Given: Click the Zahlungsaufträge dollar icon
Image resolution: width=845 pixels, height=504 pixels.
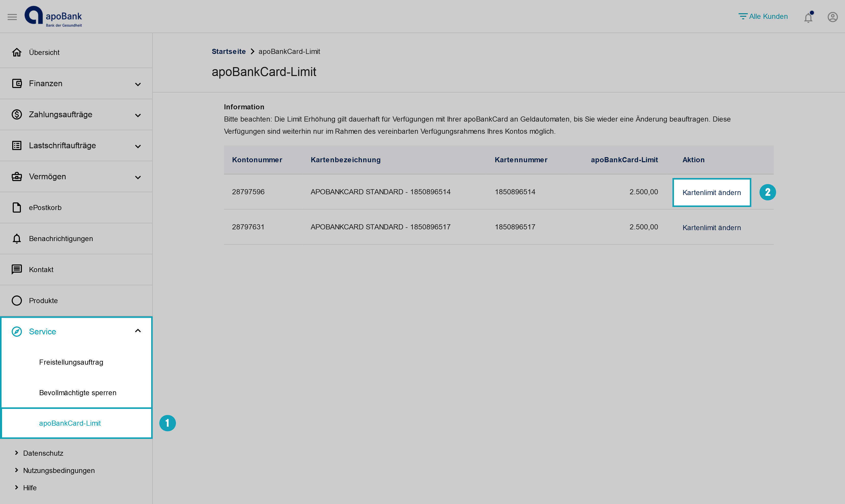Looking at the screenshot, I should 17,114.
